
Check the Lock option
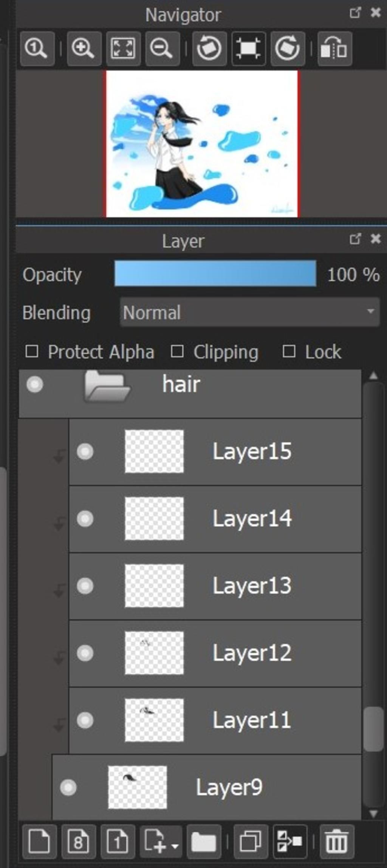[x=289, y=352]
